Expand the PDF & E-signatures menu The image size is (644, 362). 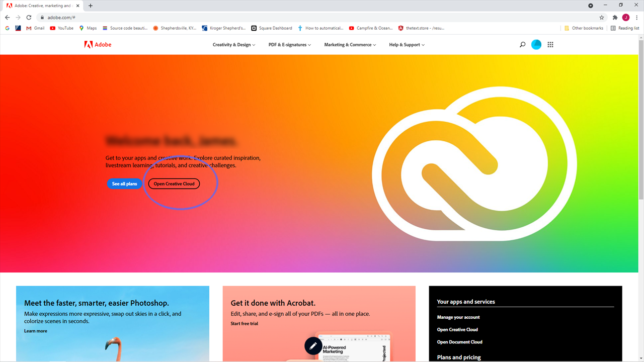point(290,45)
